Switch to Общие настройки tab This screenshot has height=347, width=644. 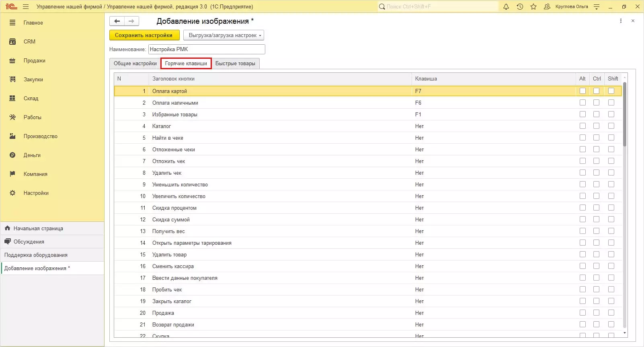[x=135, y=64]
